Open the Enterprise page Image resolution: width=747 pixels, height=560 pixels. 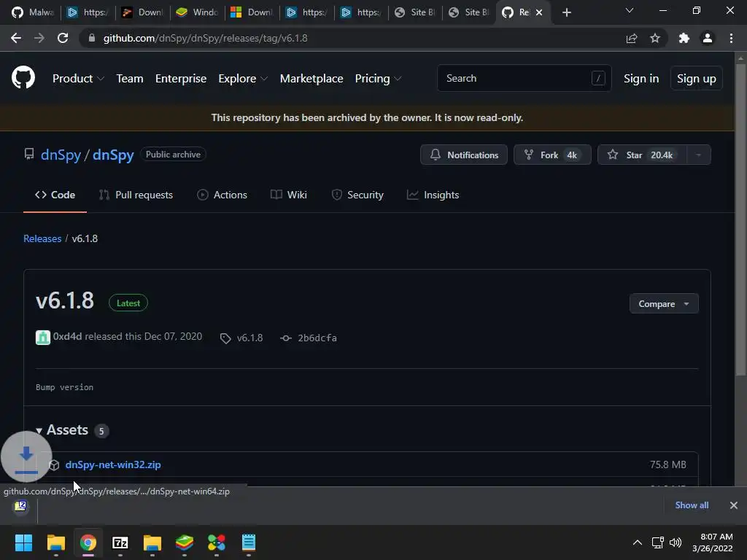(181, 79)
